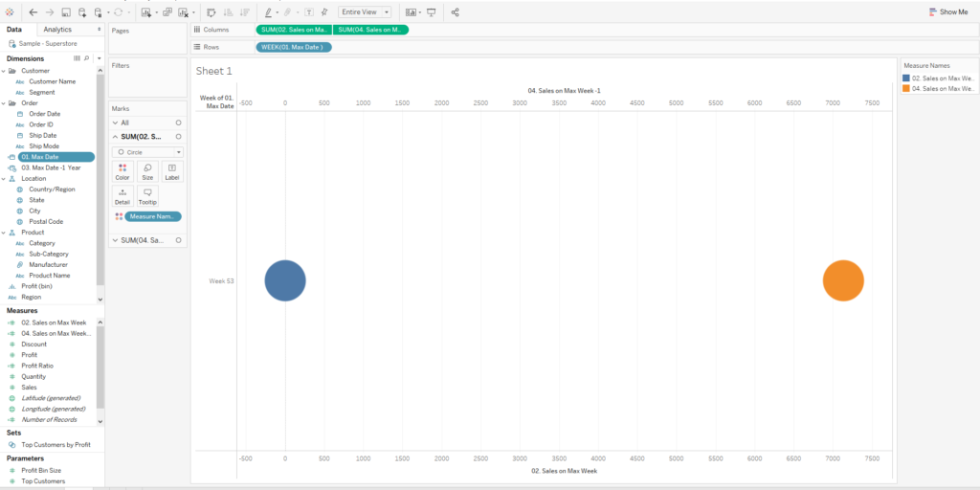Open the Dimensions pane menu arrow
Image resolution: width=980 pixels, height=490 pixels.
click(x=99, y=58)
